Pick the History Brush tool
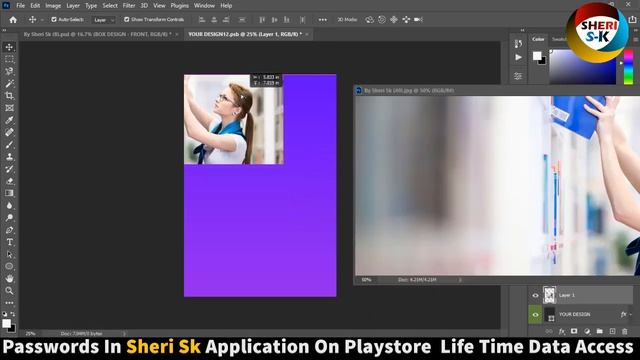 pos(9,169)
